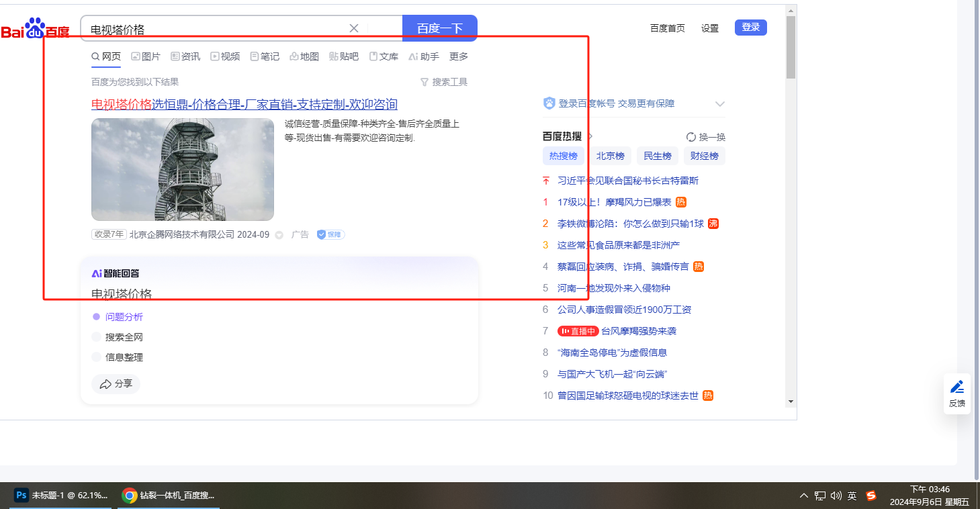Open the taskbar clock and date
The height and width of the screenshot is (509, 980).
pos(930,496)
